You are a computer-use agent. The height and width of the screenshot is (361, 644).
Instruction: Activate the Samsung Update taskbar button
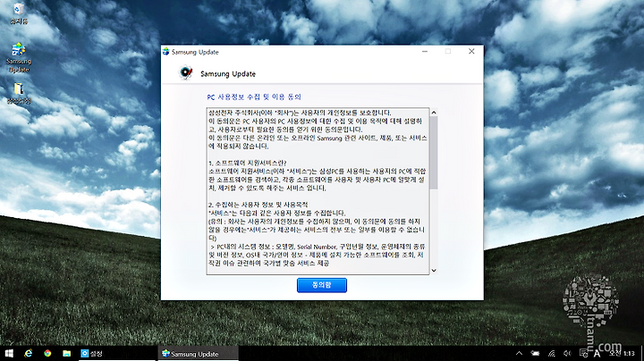[x=198, y=353]
